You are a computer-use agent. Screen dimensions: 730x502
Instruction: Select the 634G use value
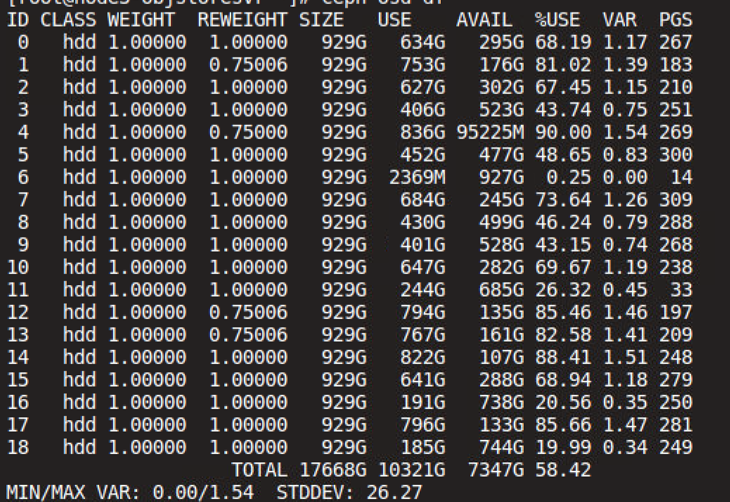point(423,42)
